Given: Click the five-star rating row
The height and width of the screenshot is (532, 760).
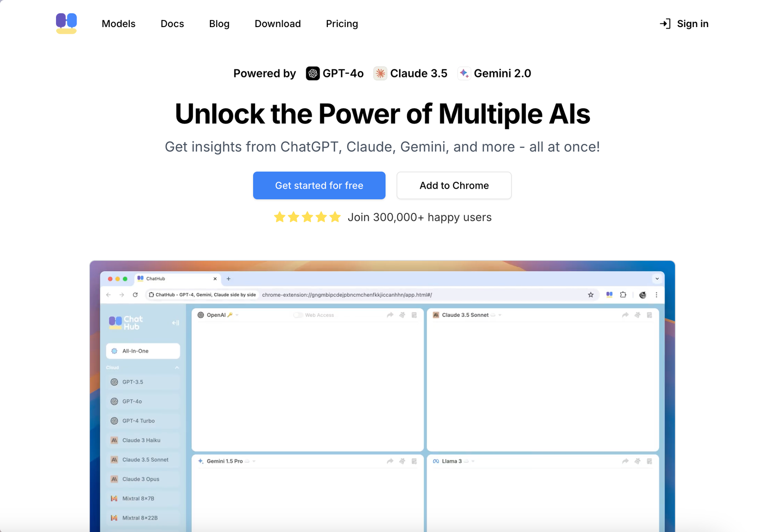Looking at the screenshot, I should click(307, 217).
